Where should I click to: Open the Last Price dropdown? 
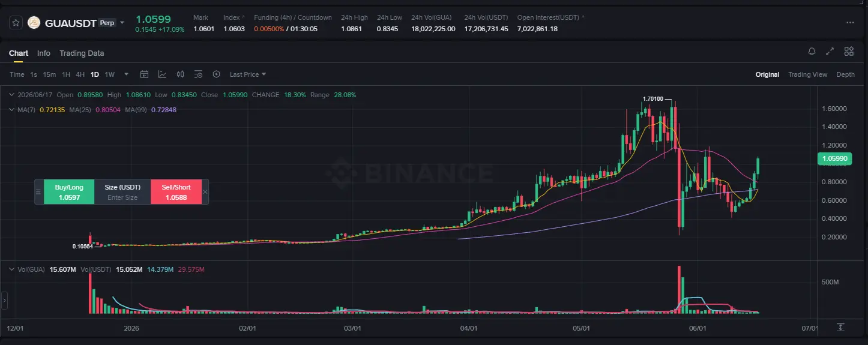(248, 74)
